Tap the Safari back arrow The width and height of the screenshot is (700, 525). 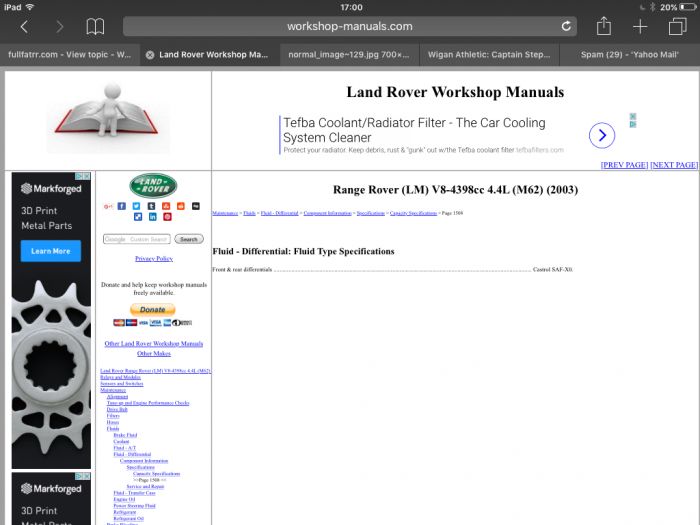[25, 27]
